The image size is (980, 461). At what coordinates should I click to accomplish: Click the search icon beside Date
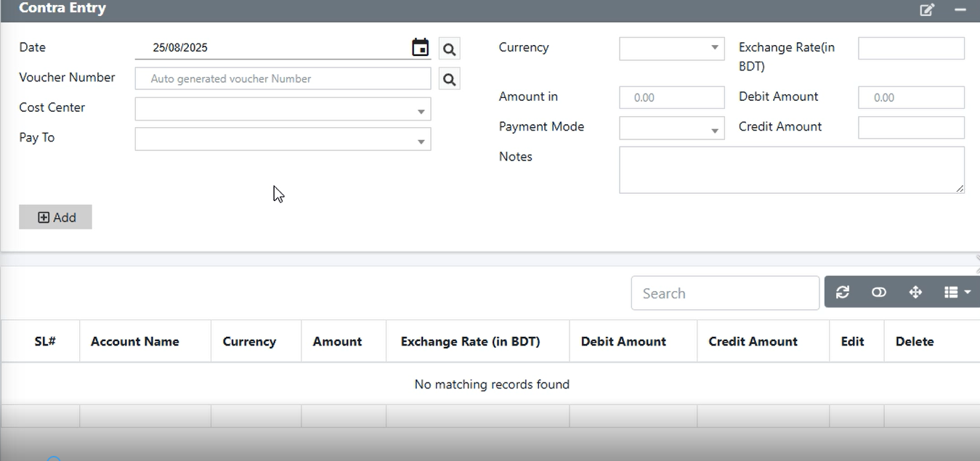click(450, 49)
